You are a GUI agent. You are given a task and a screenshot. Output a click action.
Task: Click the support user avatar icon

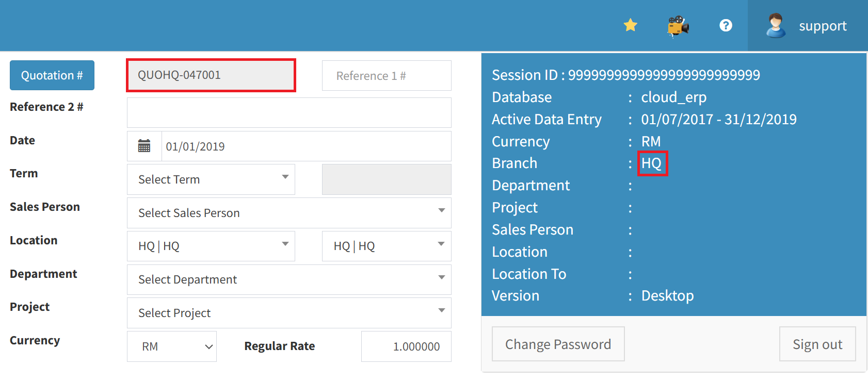click(776, 26)
